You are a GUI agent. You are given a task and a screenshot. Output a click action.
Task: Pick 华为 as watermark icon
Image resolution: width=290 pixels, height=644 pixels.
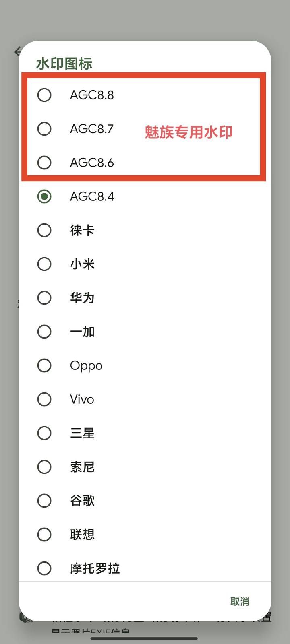44,298
